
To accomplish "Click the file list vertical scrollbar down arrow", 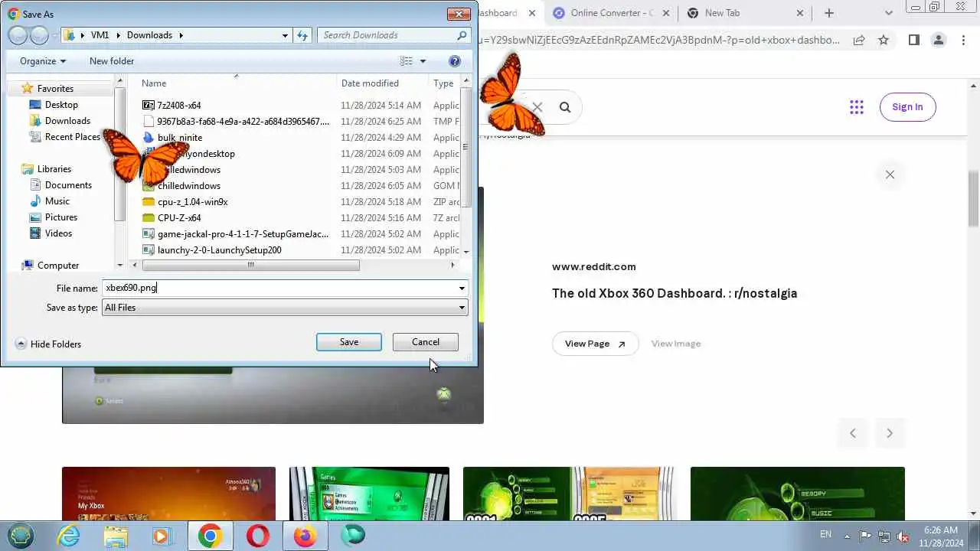I will [466, 251].
